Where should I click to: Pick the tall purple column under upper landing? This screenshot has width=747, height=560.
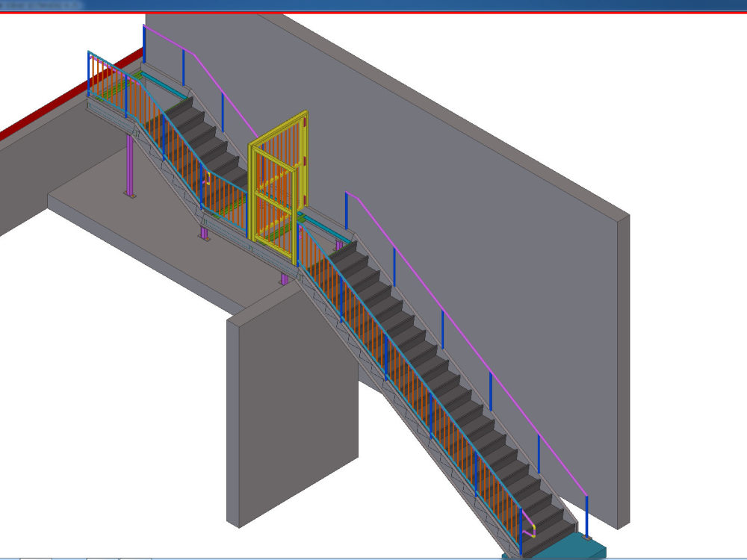tap(129, 166)
